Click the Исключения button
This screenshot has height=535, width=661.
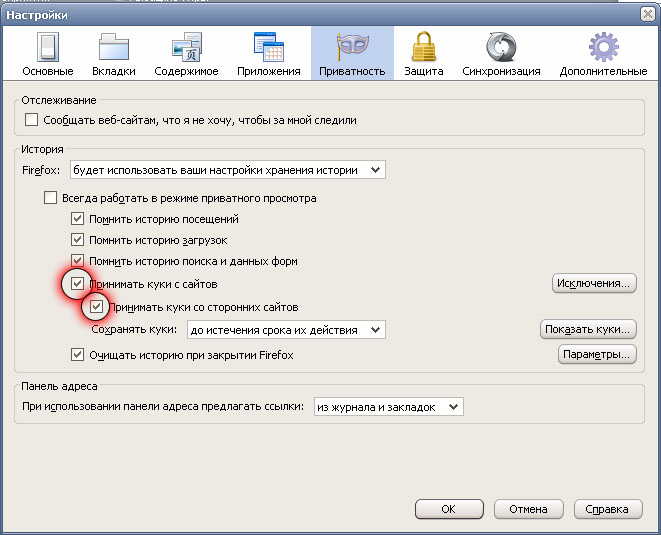tap(594, 284)
